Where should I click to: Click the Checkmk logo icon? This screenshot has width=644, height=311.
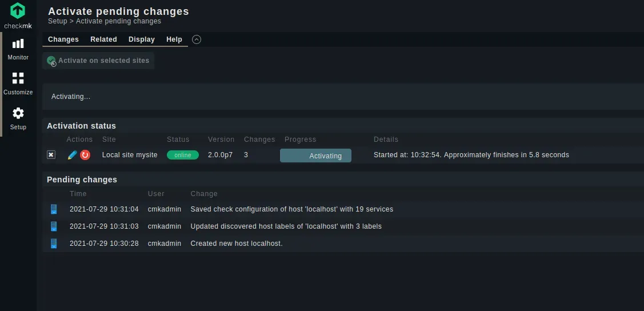click(18, 11)
